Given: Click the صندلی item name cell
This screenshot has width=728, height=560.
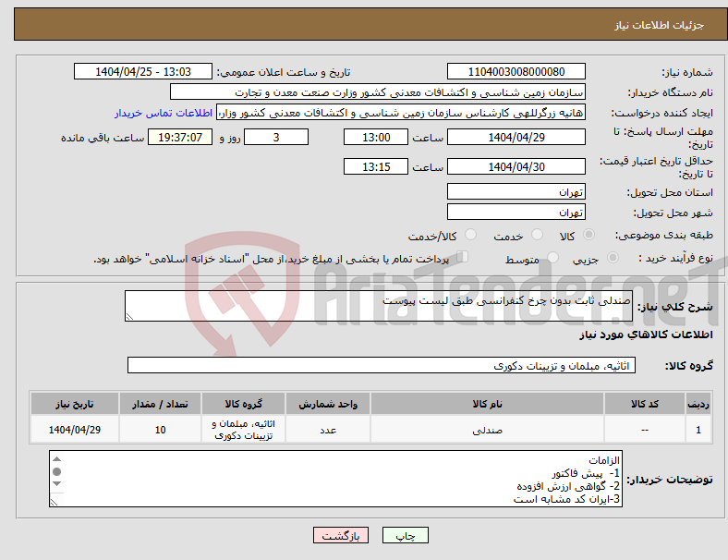Looking at the screenshot, I should click(487, 430).
